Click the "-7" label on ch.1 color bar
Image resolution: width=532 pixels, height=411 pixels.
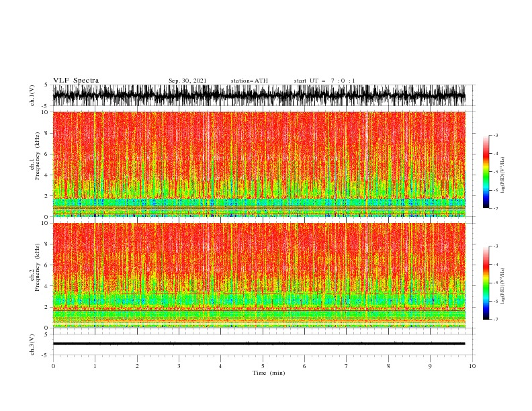tap(495, 209)
